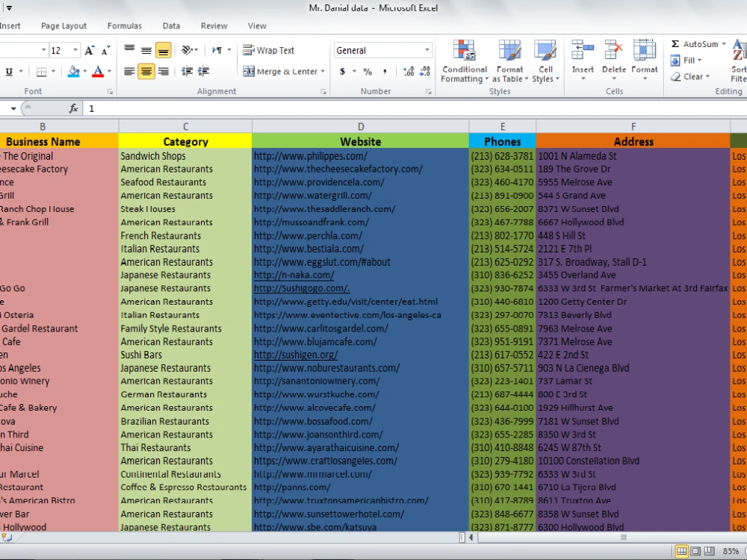Open font color dropdown arrow
Viewport: 747px width, 560px height.
[x=109, y=72]
